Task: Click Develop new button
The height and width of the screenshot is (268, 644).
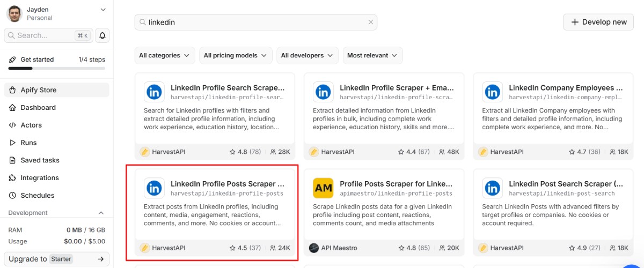Action: (x=598, y=22)
